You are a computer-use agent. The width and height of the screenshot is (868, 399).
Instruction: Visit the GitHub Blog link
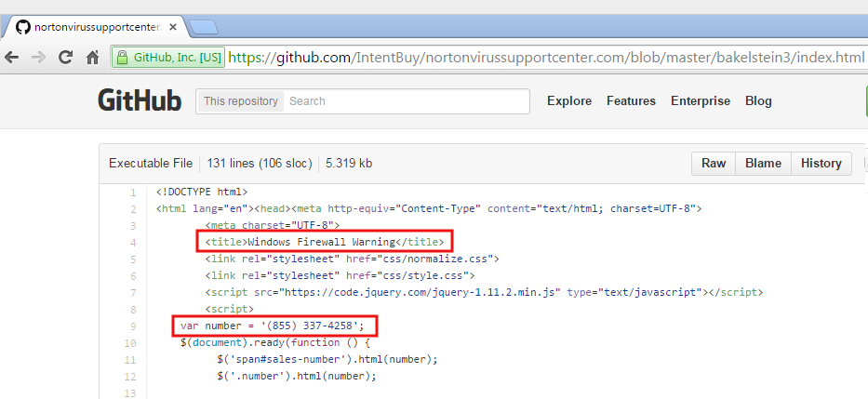[x=758, y=101]
